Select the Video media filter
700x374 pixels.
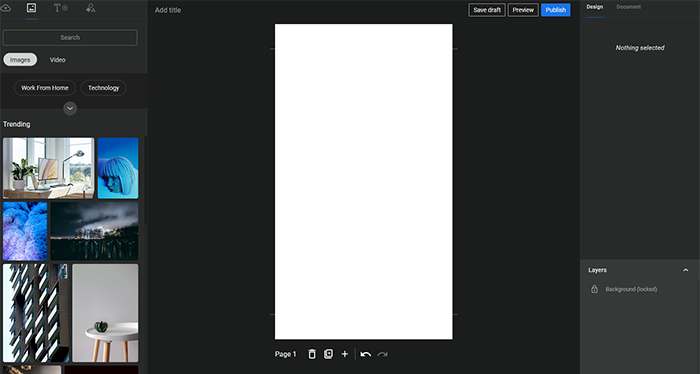point(58,60)
